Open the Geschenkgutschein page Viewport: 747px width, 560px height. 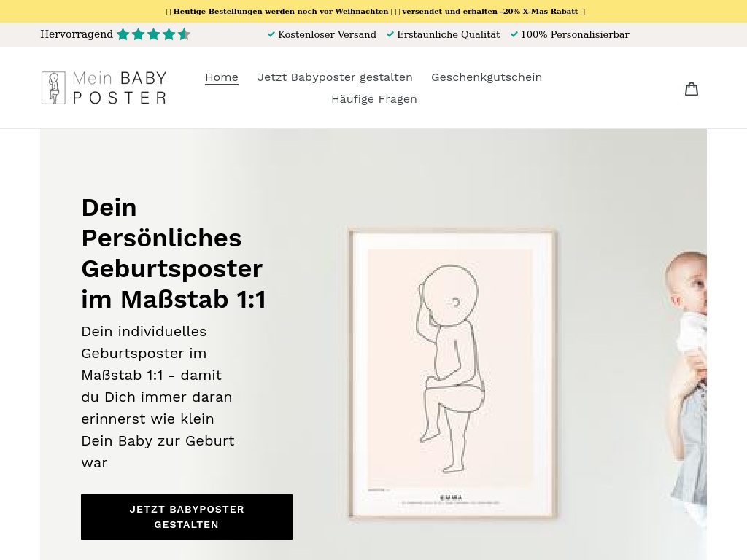tap(487, 77)
